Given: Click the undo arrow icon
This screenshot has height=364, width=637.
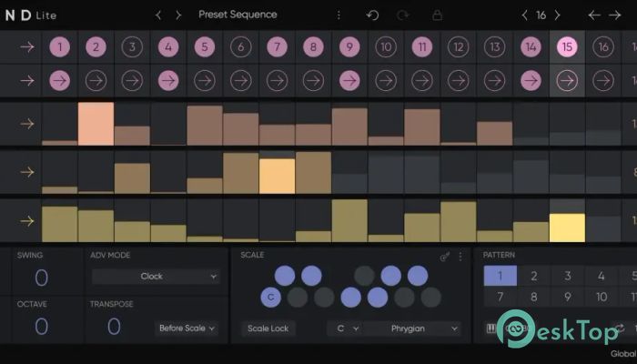Looking at the screenshot, I should pos(372,15).
